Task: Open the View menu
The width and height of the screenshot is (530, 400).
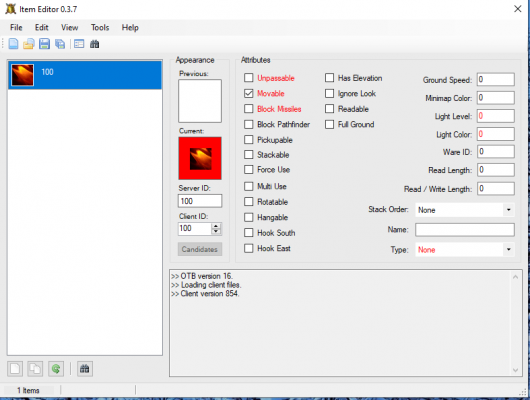Action: click(70, 27)
